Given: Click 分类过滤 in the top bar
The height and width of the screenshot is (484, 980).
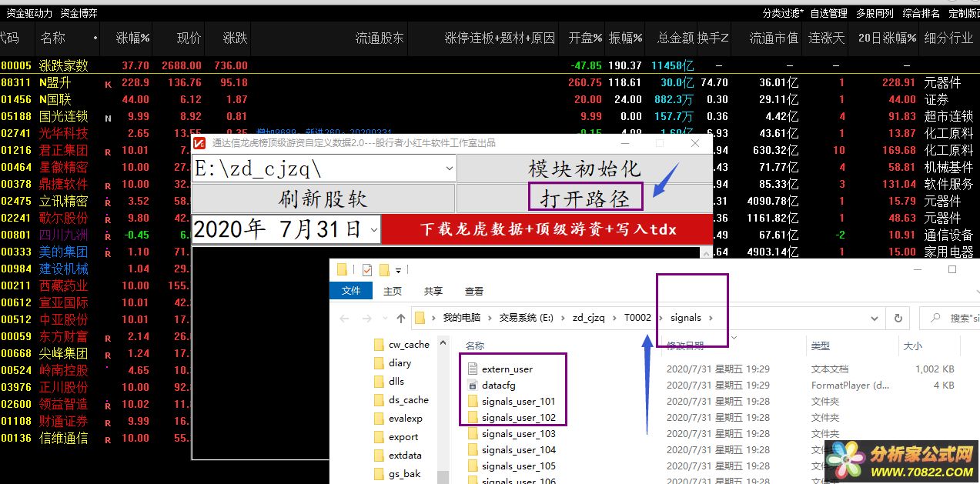Looking at the screenshot, I should click(x=783, y=13).
